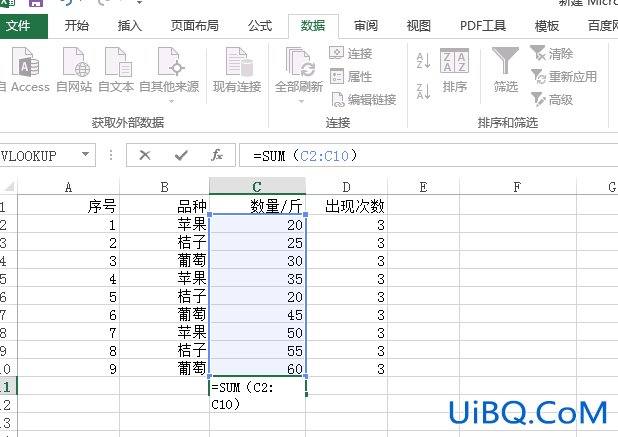Select column E header
This screenshot has width=618, height=437.
coord(423,187)
